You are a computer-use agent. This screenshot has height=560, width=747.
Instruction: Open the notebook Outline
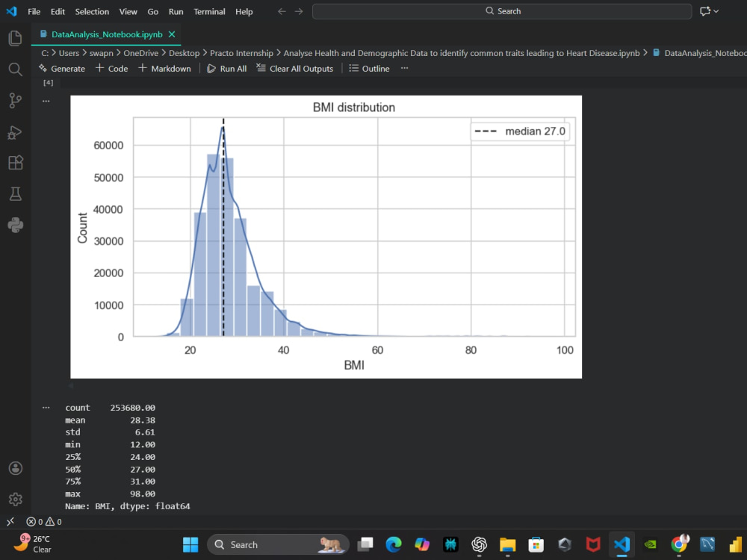coord(369,69)
